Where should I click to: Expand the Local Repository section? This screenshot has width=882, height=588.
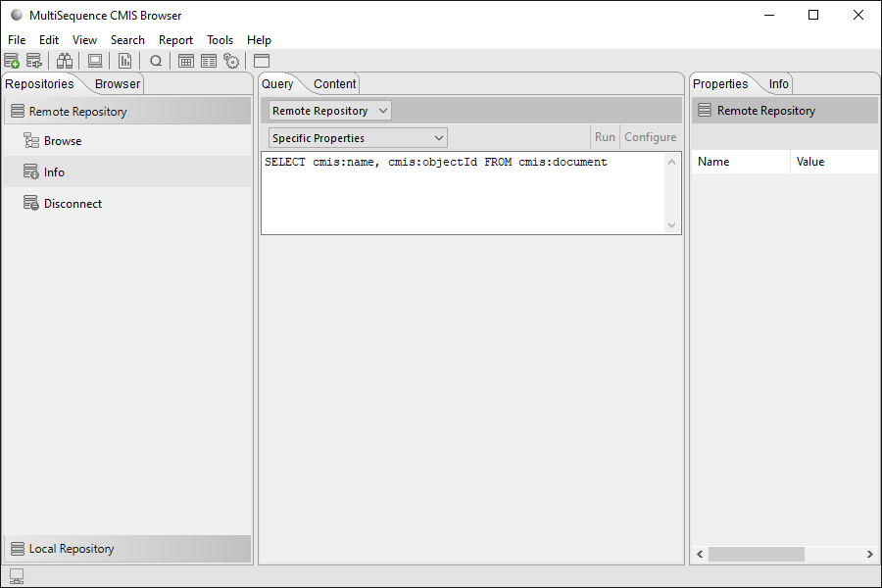127,549
